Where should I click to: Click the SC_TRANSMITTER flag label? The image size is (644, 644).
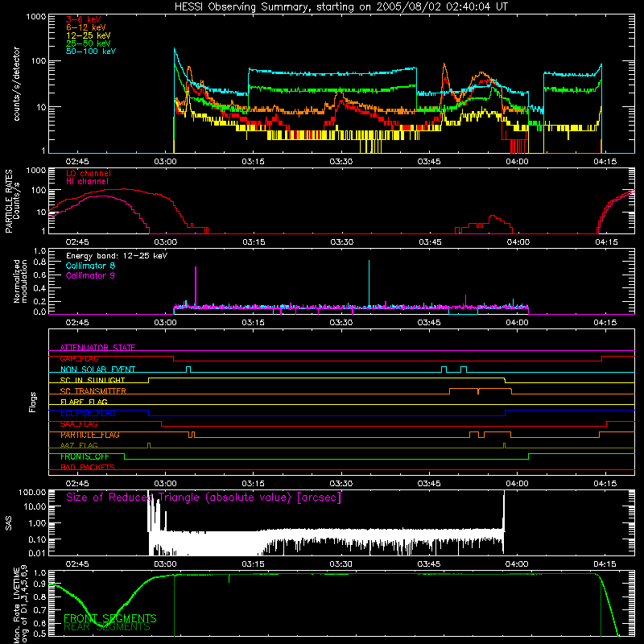click(x=93, y=391)
